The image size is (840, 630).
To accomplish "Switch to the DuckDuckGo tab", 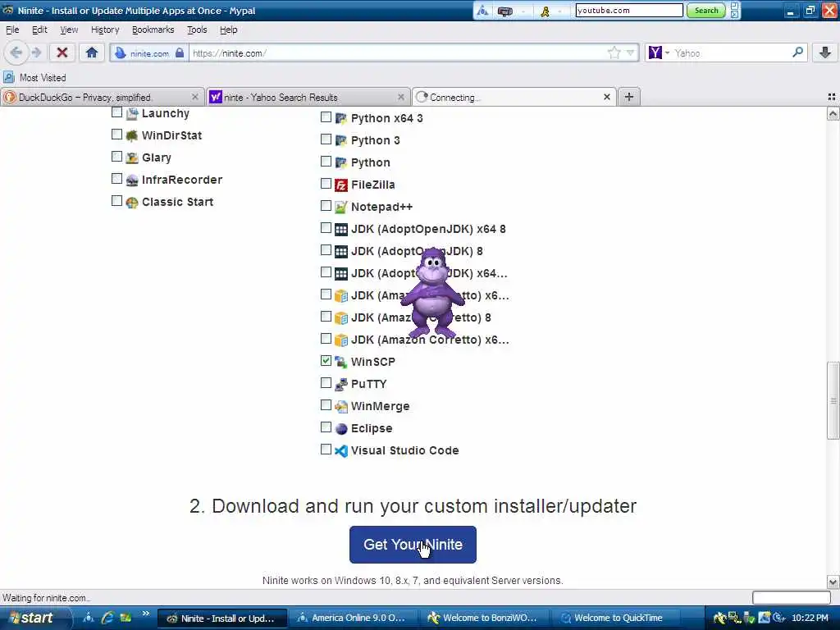I will [x=102, y=97].
